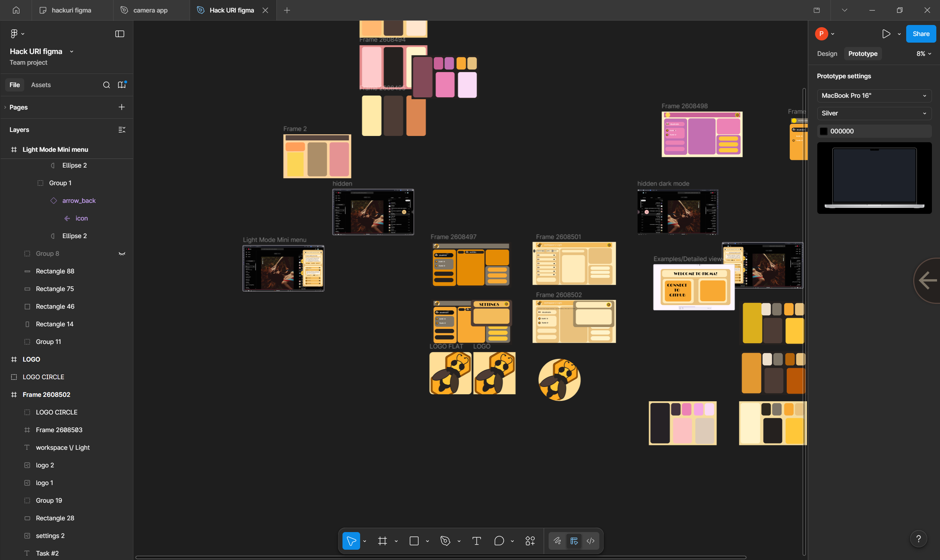Click the search icon in left panel
Viewport: 940px width, 560px height.
(107, 85)
